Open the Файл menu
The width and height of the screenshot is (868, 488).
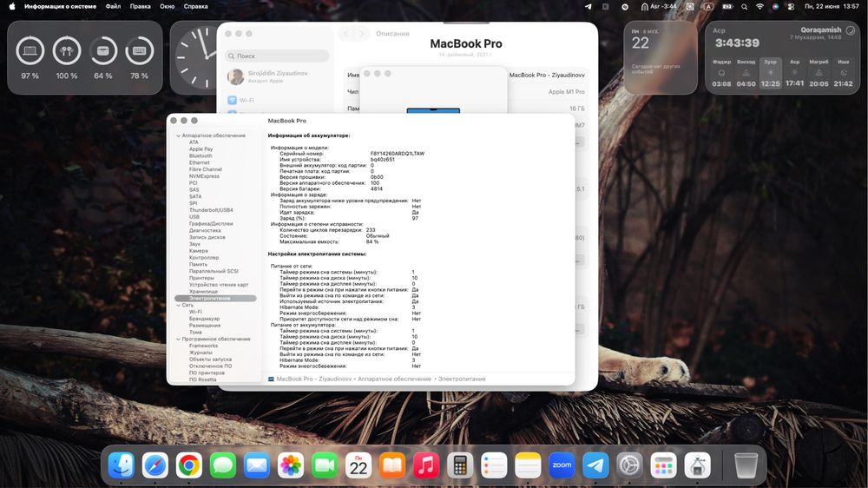tap(113, 7)
